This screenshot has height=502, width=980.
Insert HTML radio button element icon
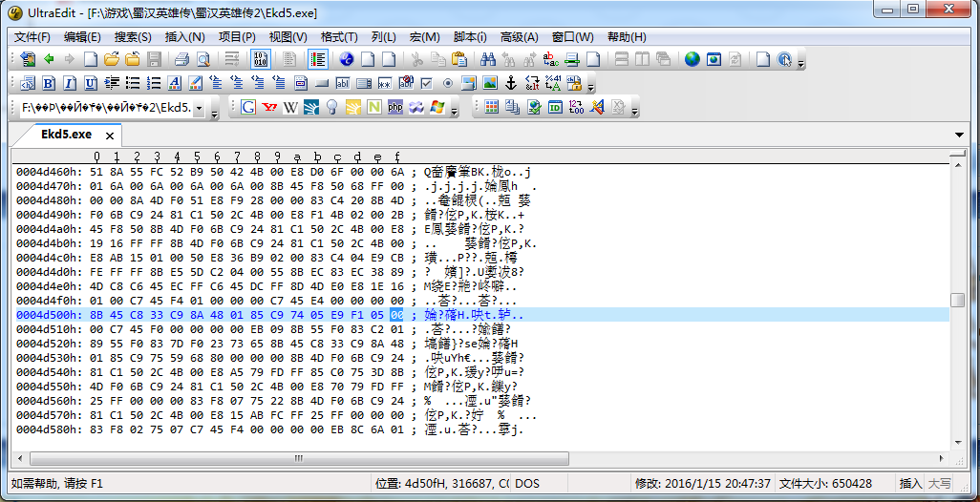[x=448, y=83]
